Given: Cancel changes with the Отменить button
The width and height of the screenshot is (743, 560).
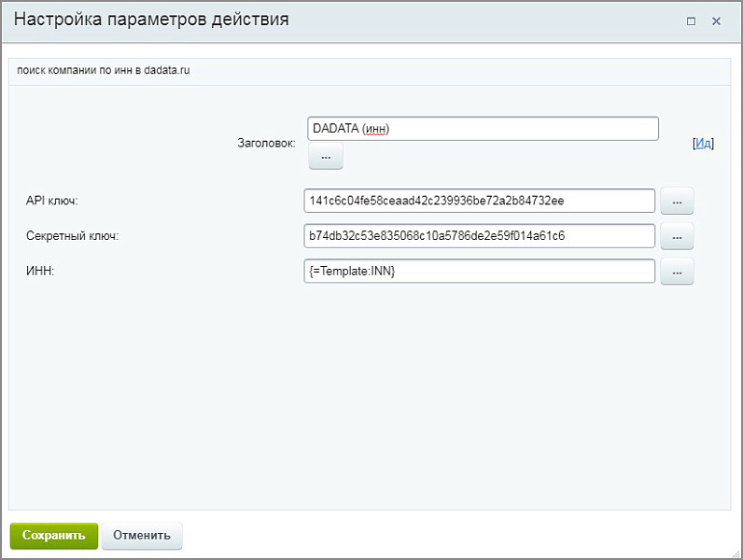Looking at the screenshot, I should point(142,536).
